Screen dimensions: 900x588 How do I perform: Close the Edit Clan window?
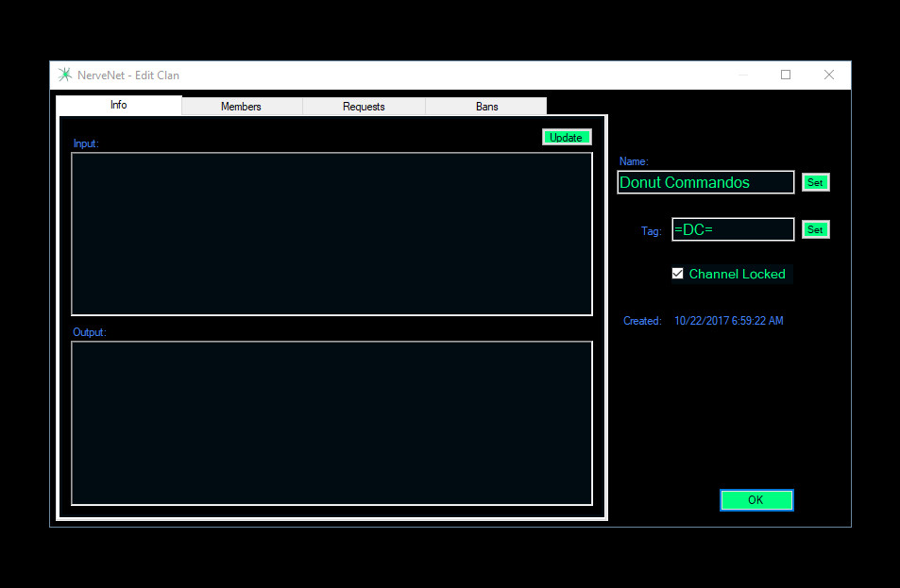(828, 76)
